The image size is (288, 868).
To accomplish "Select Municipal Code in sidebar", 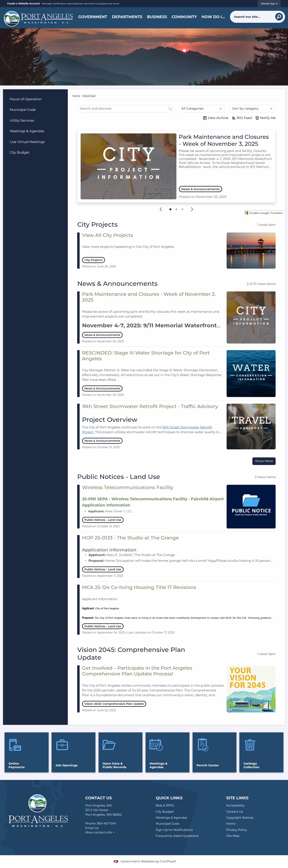I will coord(23,110).
